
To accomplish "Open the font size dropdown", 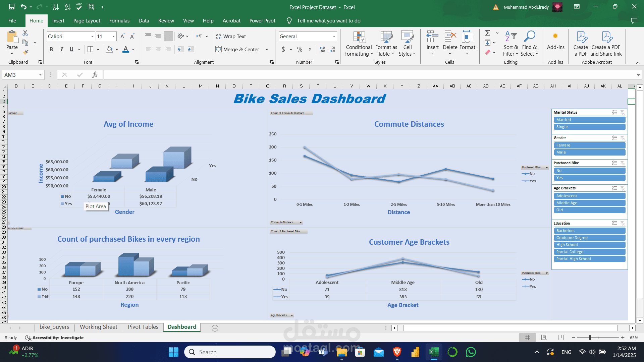I will (113, 36).
